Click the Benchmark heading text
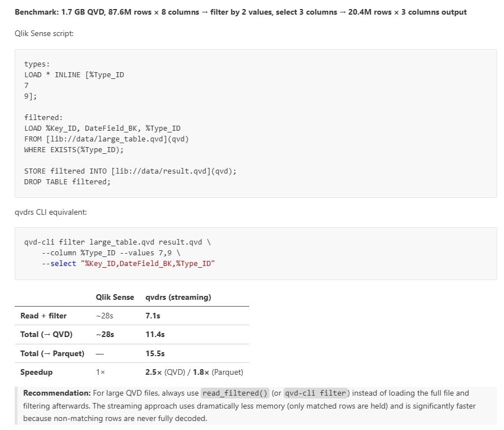This screenshot has width=504, height=430. coord(241,12)
